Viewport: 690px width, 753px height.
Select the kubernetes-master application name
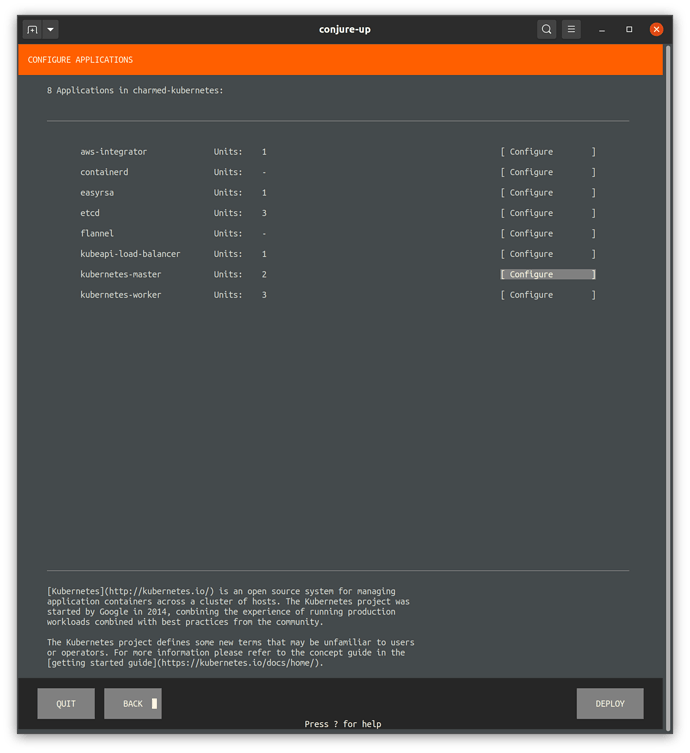coord(121,274)
